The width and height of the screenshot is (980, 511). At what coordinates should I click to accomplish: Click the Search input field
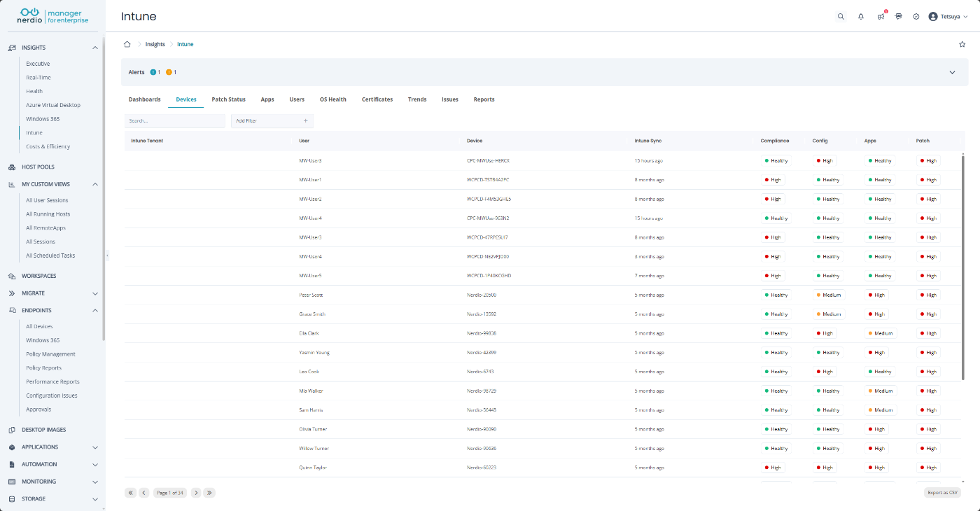tap(175, 121)
